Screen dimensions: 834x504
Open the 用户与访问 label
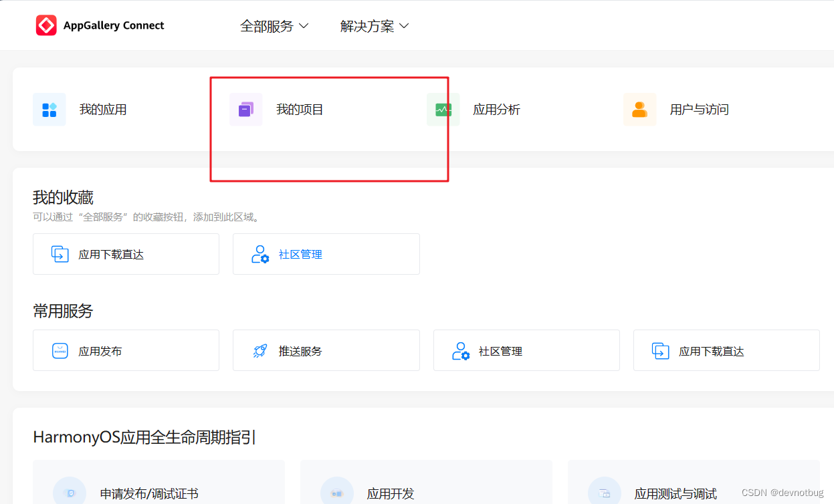coord(700,110)
